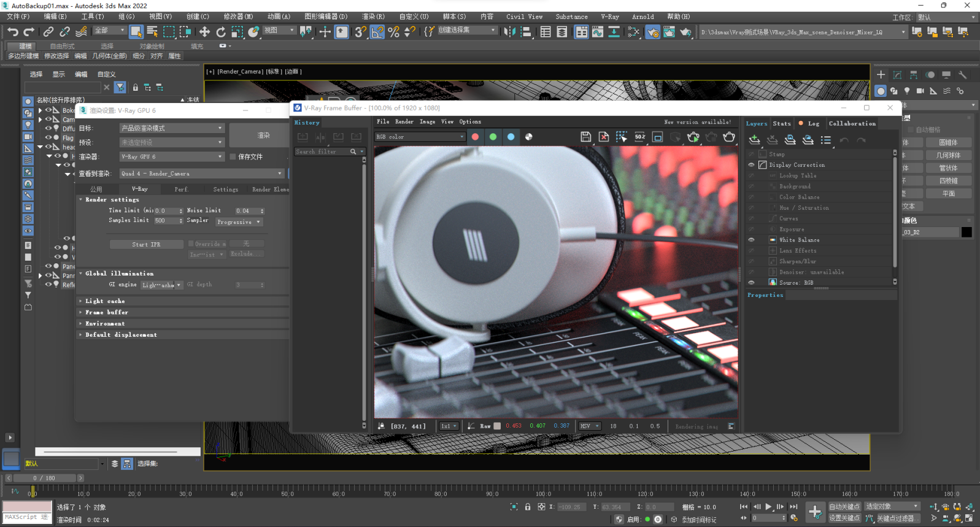Enable the 保存文件 checkbox
980x527 pixels.
click(x=233, y=157)
